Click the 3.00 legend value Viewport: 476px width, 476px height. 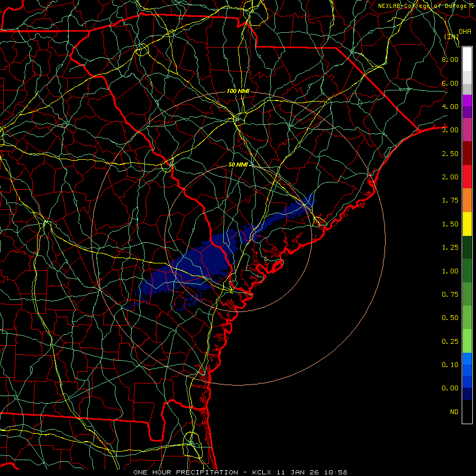[x=450, y=130]
